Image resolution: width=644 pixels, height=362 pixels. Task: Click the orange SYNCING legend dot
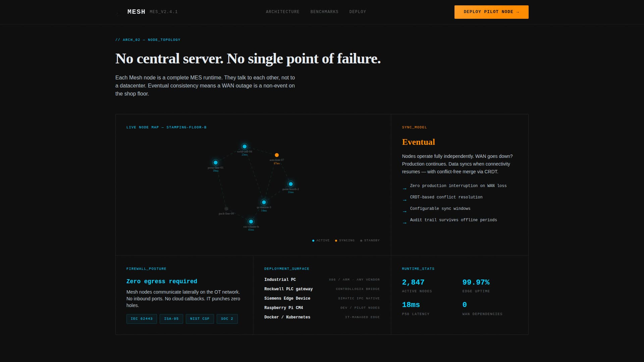point(336,241)
